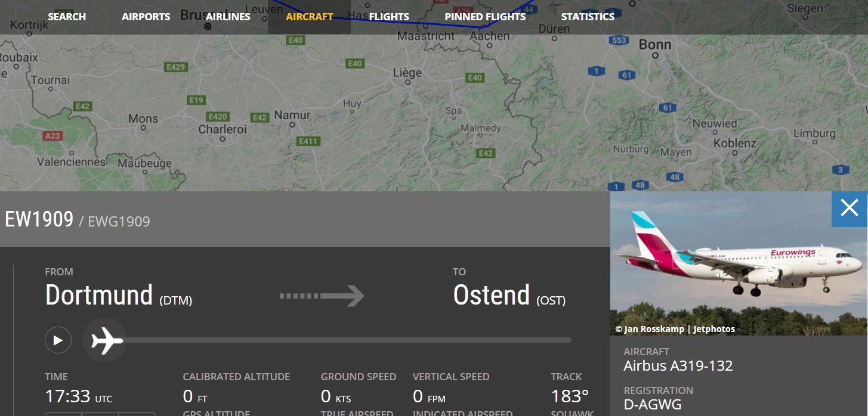This screenshot has width=868, height=416.
Task: Open Pinned Flights
Action: point(485,17)
